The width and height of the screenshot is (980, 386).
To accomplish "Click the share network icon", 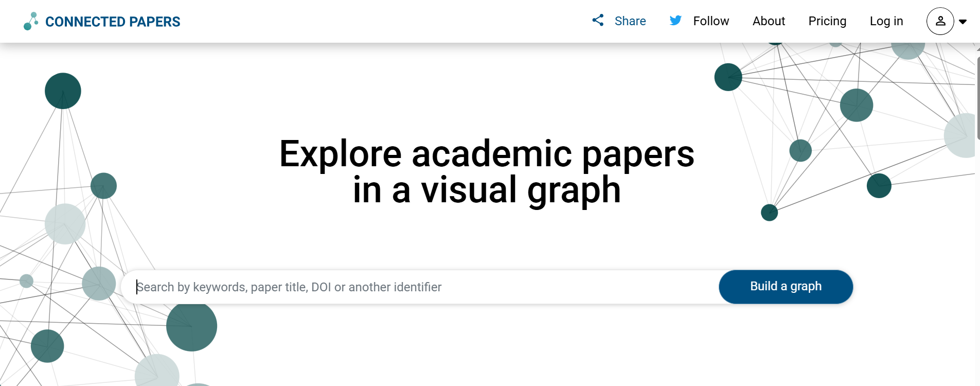I will [x=598, y=21].
